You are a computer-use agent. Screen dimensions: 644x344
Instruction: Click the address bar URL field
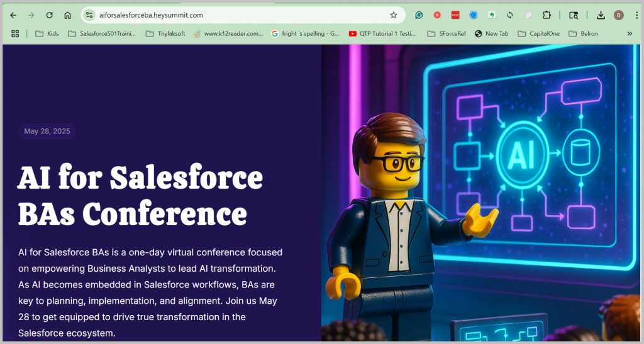pyautogui.click(x=242, y=15)
